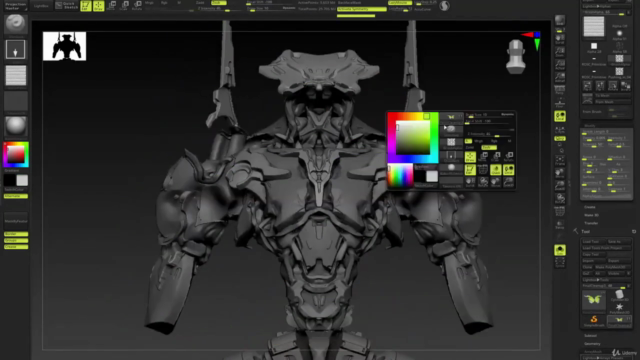Image resolution: width=640 pixels, height=360 pixels.
Task: Click the head-shaped camera view indicator
Action: click(x=516, y=57)
